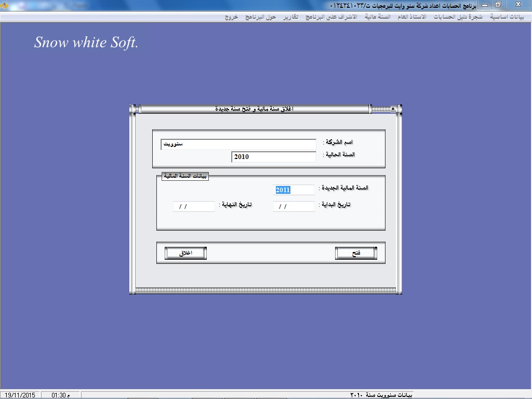
Task: Click the اسم الشركة text field
Action: [x=238, y=144]
